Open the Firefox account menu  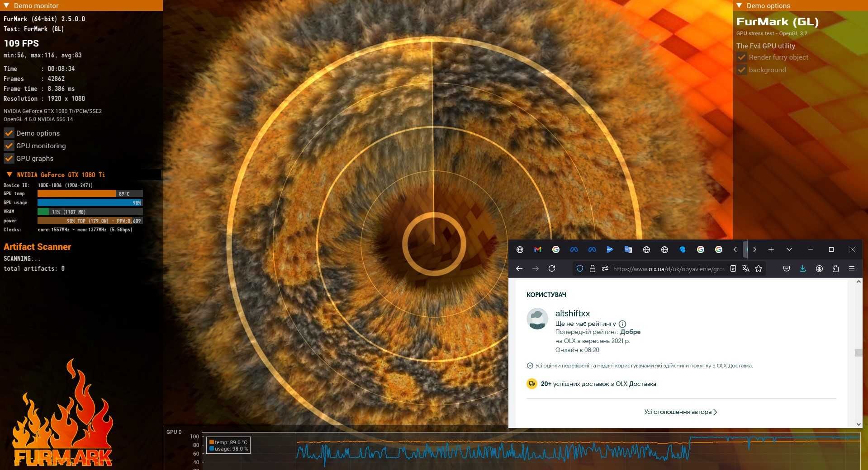coord(819,268)
